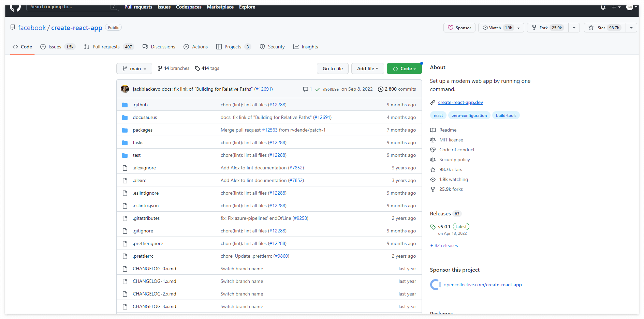The width and height of the screenshot is (644, 319).
Task: Open commit hash d960b9e
Action: (x=331, y=89)
